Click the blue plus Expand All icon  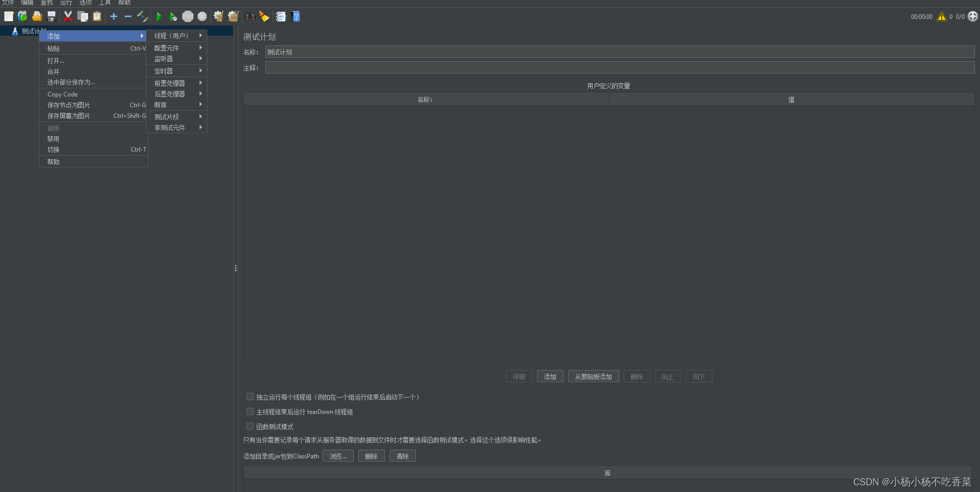[x=114, y=16]
